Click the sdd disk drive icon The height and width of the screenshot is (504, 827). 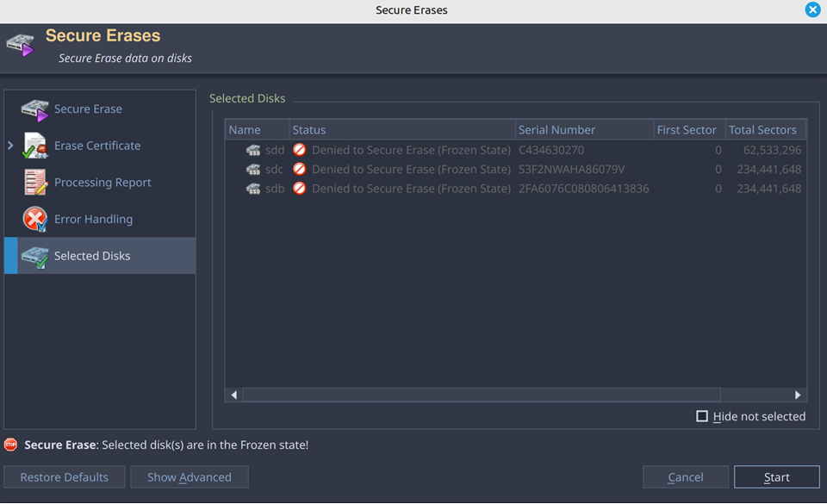click(x=253, y=150)
